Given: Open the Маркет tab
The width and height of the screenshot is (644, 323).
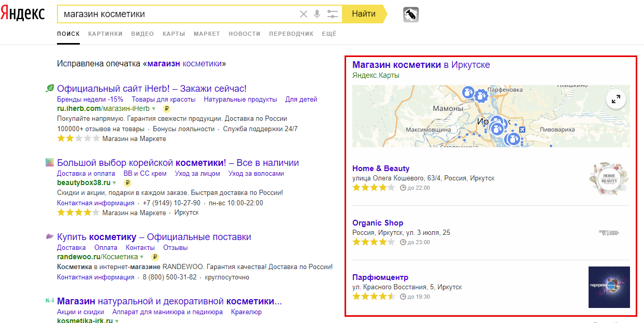Looking at the screenshot, I should 207,34.
